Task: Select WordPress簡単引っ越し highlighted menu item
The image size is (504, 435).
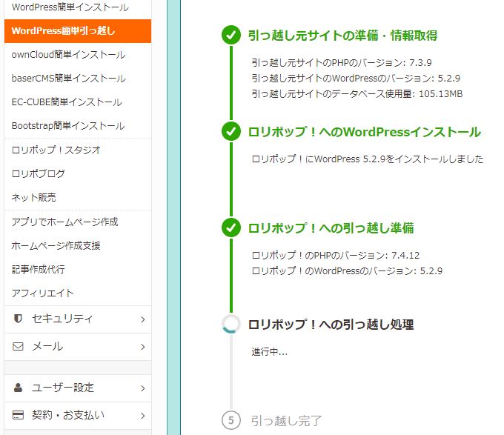Action: tap(78, 31)
